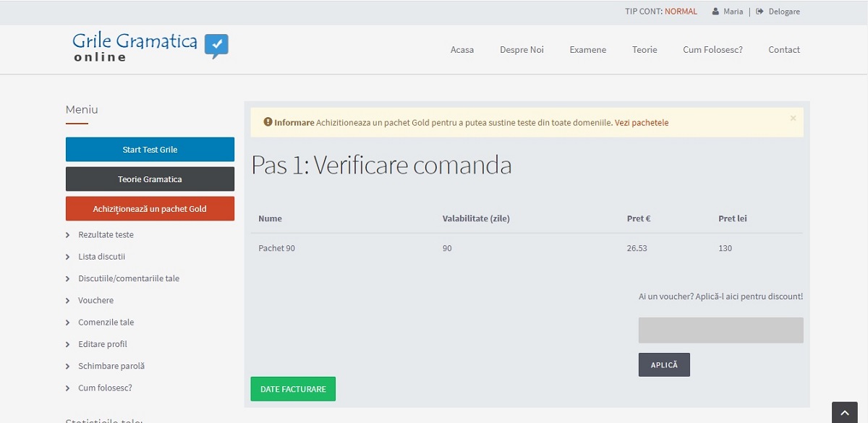This screenshot has height=423, width=868.
Task: Click into the voucher code input field
Action: tap(720, 330)
